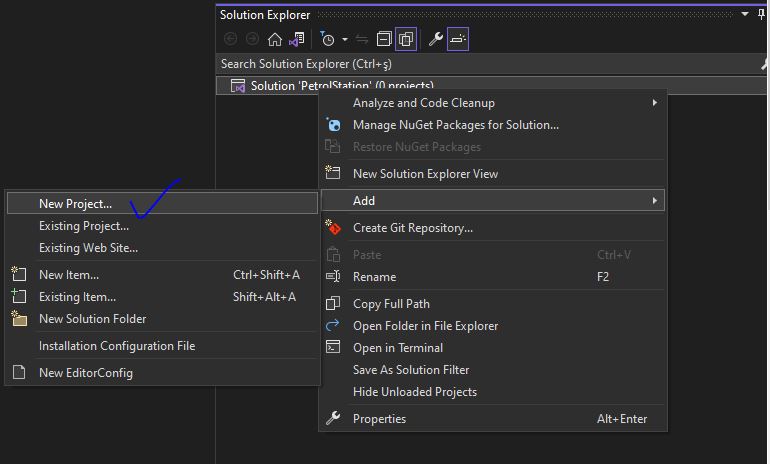770x464 pixels.
Task: Click the Open Folder in File Explorer arrow icon
Action: (x=333, y=325)
